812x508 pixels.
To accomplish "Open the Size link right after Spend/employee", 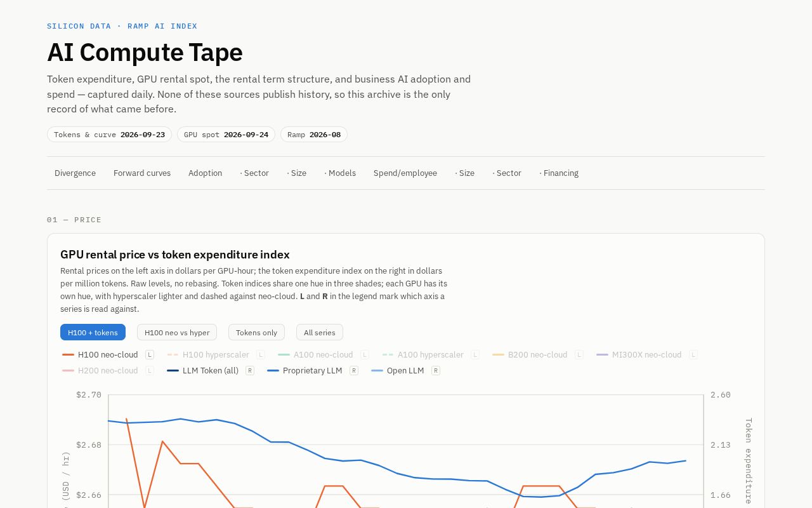I will (465, 173).
